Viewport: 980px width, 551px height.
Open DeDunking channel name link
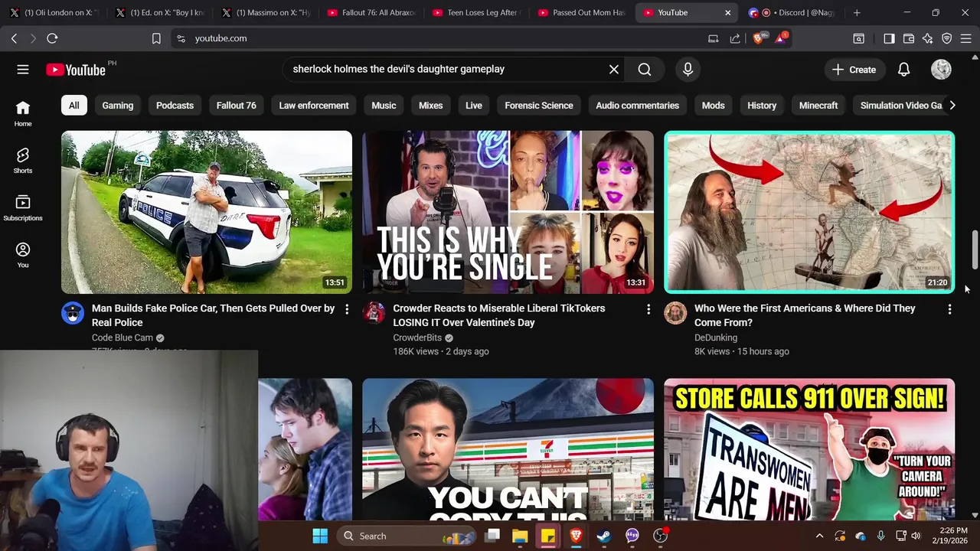pos(716,337)
